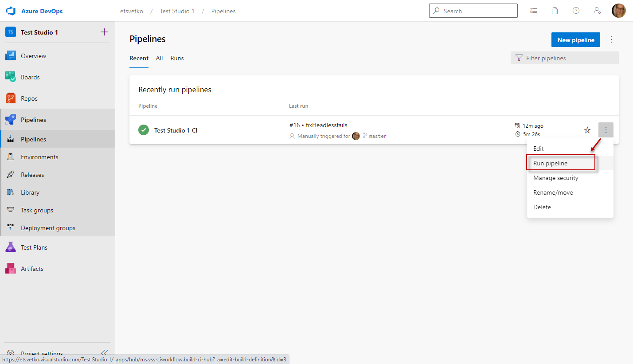Focus the Search input field
The width and height of the screenshot is (633, 364).
click(473, 11)
